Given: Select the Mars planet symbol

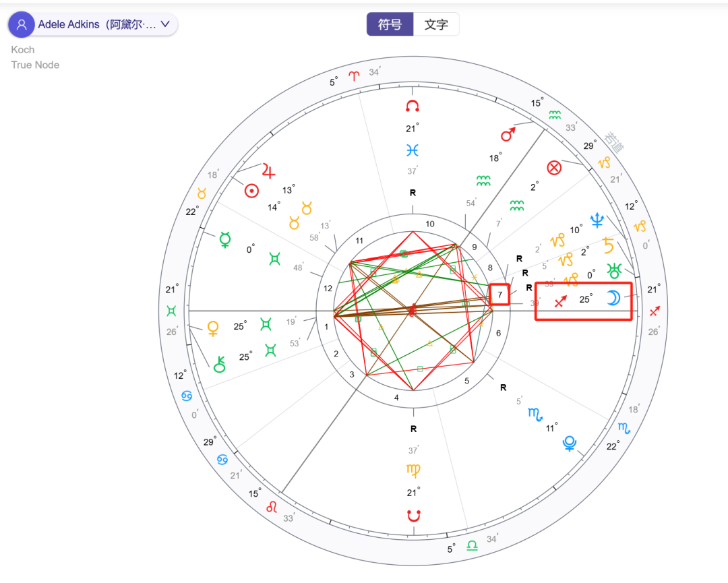Looking at the screenshot, I should (508, 134).
